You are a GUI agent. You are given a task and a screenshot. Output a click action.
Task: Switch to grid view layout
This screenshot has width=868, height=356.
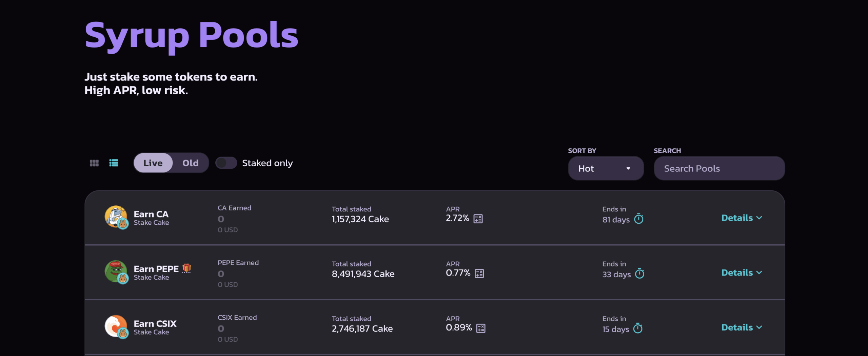click(94, 163)
